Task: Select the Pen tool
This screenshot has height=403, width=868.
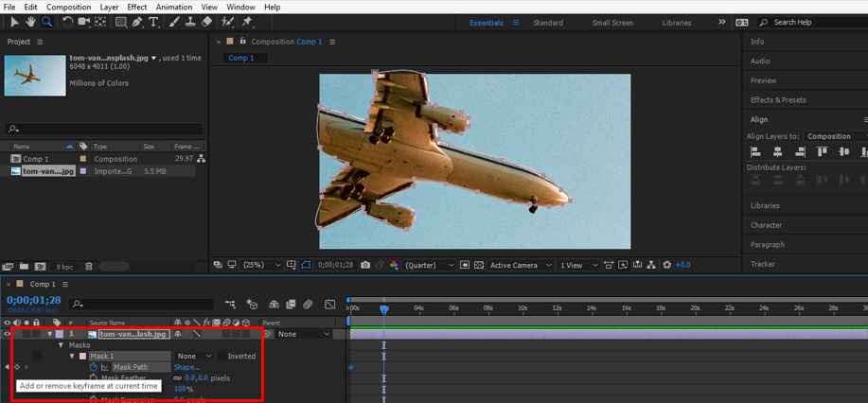Action: pos(137,22)
